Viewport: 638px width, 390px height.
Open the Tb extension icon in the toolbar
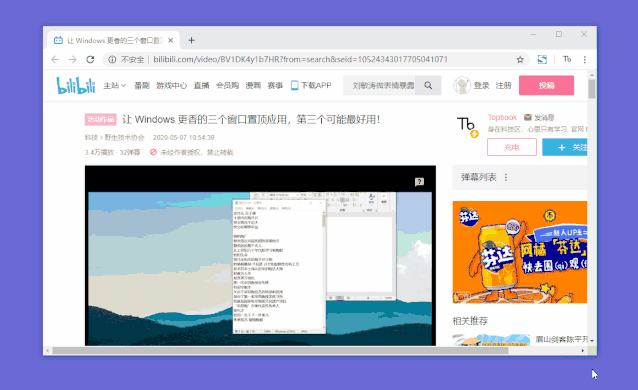pos(567,59)
